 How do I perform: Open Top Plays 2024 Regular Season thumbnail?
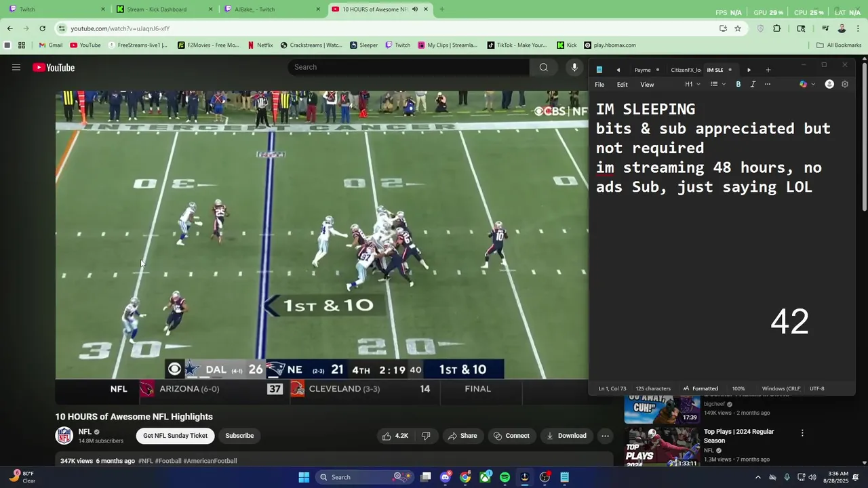(x=662, y=447)
